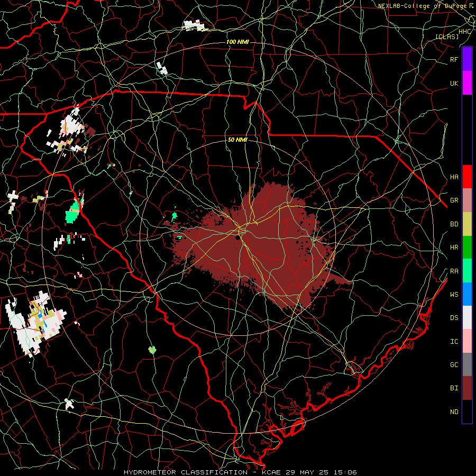Click the '50 NMI' range ring label
This screenshot has width=476, height=476.
pyautogui.click(x=237, y=140)
